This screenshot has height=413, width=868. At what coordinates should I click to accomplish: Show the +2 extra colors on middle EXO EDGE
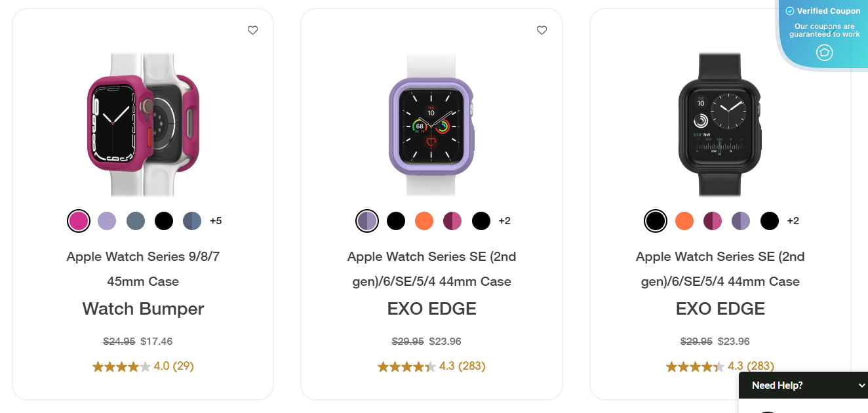(504, 221)
